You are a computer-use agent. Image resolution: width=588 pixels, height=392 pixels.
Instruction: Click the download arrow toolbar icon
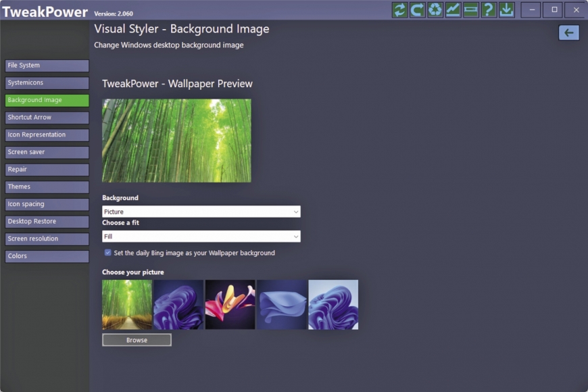pyautogui.click(x=506, y=9)
